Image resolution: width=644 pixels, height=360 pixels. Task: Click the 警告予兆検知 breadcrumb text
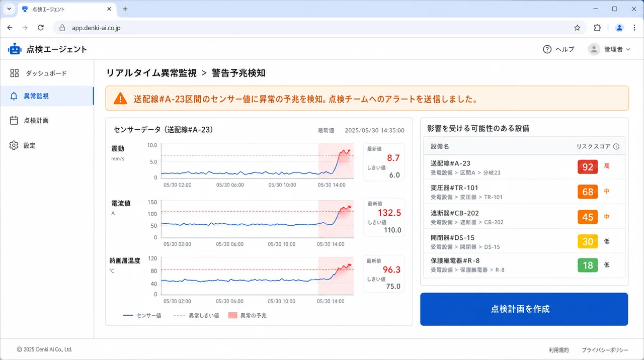(x=238, y=73)
